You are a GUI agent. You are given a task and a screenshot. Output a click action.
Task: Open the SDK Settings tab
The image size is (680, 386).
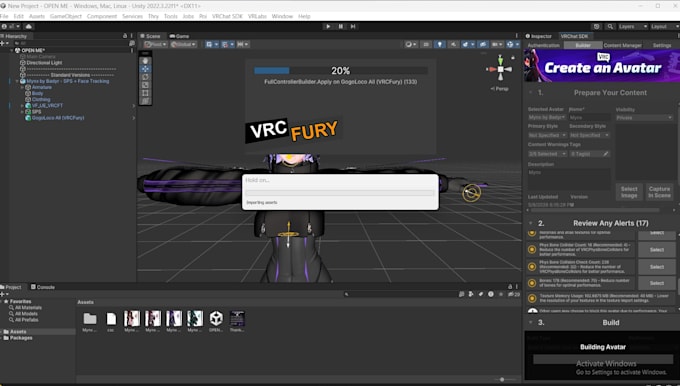point(662,45)
